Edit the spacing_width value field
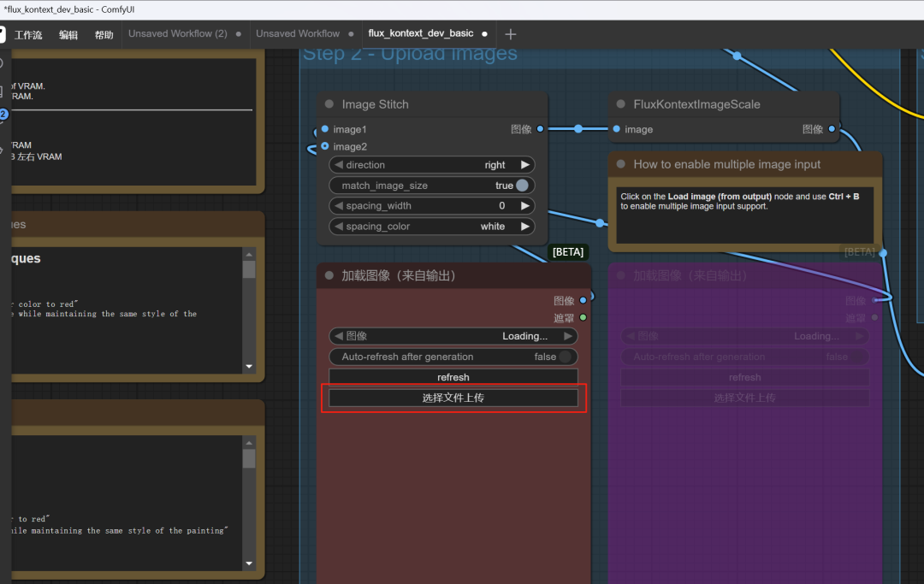Screen dimensions: 924x584 click(431, 205)
